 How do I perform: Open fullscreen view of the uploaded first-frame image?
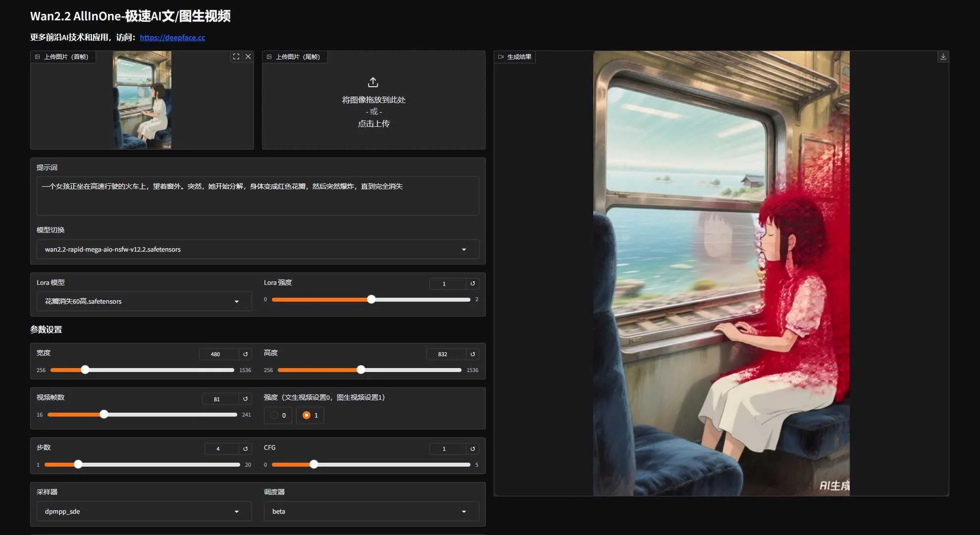click(236, 56)
